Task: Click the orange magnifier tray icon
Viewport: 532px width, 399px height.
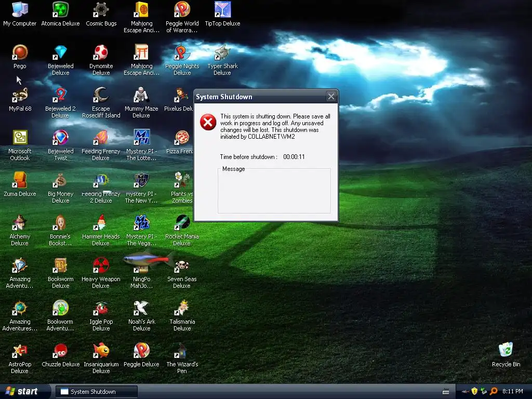Action: 494,391
